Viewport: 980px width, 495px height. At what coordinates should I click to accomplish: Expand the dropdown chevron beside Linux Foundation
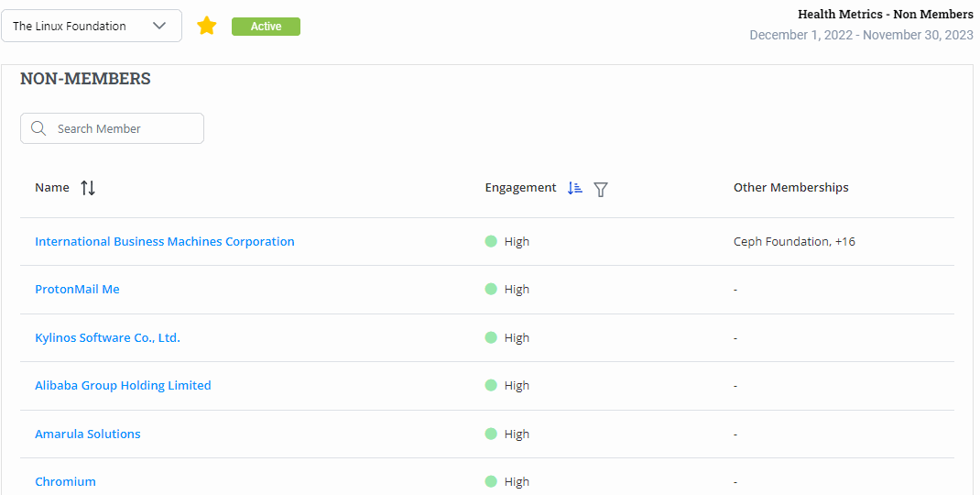tap(159, 26)
